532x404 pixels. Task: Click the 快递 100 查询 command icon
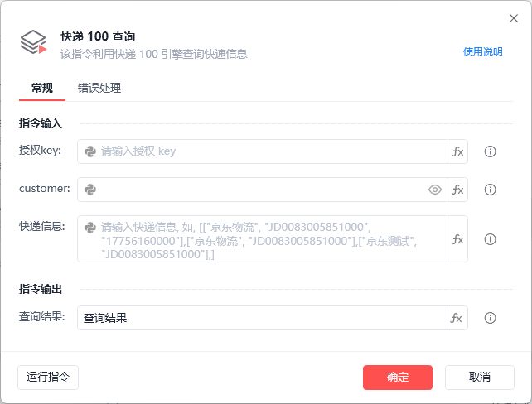(x=33, y=42)
